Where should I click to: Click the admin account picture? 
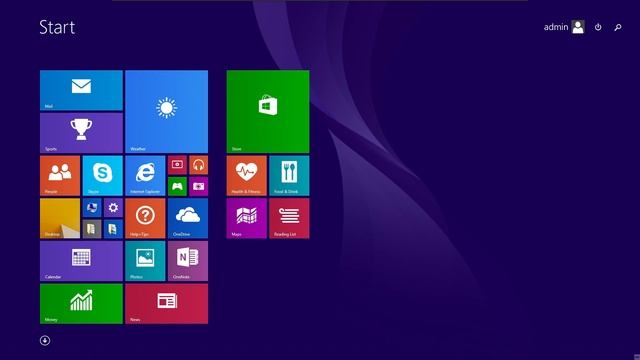point(578,27)
